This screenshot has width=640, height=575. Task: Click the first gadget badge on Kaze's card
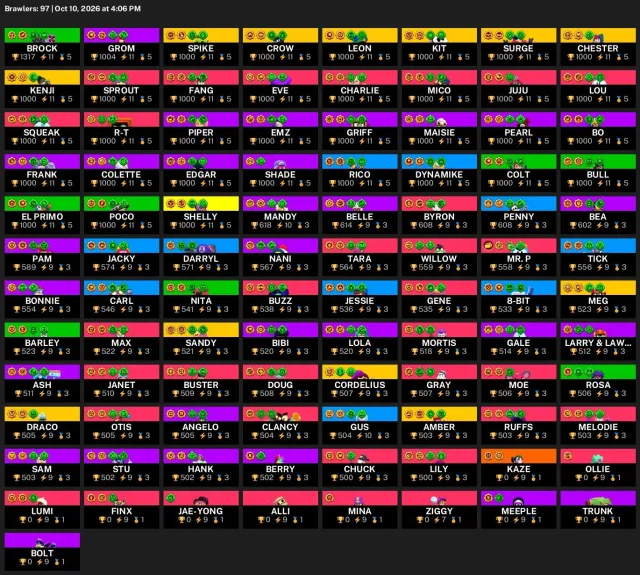(x=488, y=456)
